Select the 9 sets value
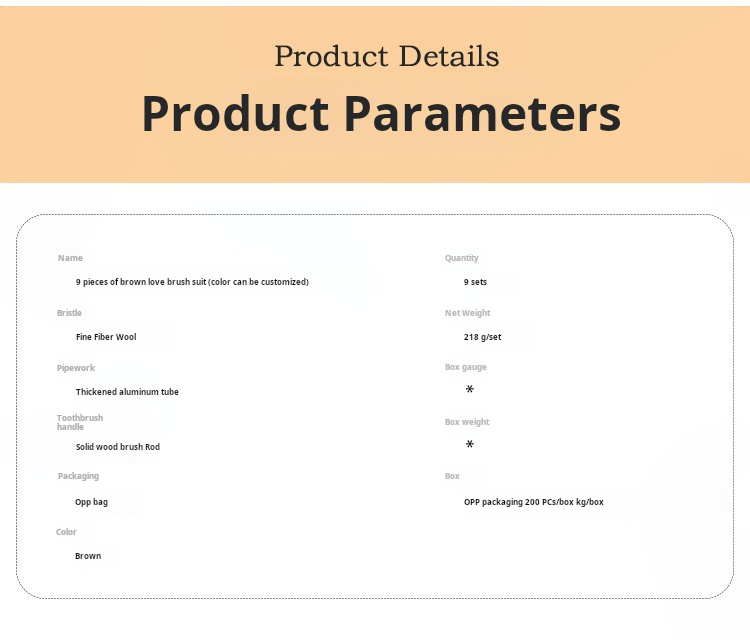 [x=475, y=282]
